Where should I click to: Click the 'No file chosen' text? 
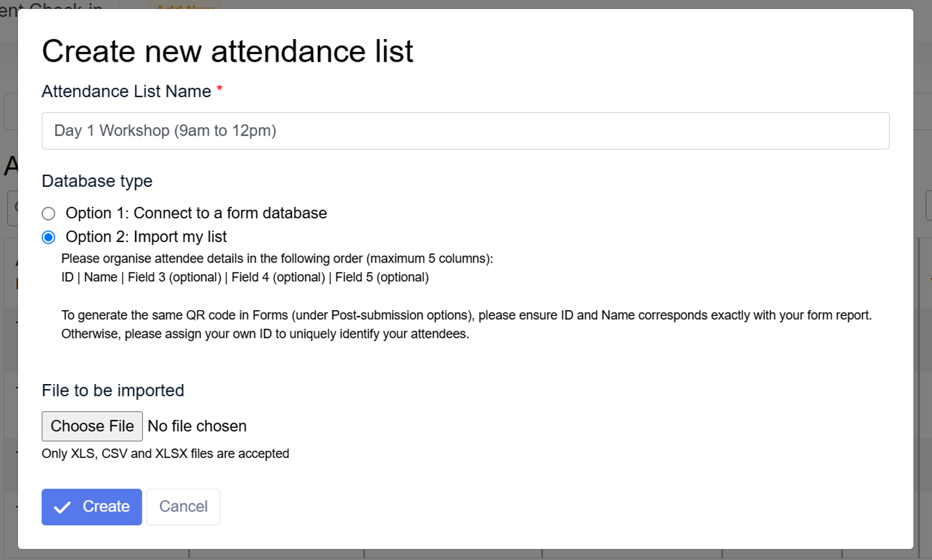pos(197,426)
